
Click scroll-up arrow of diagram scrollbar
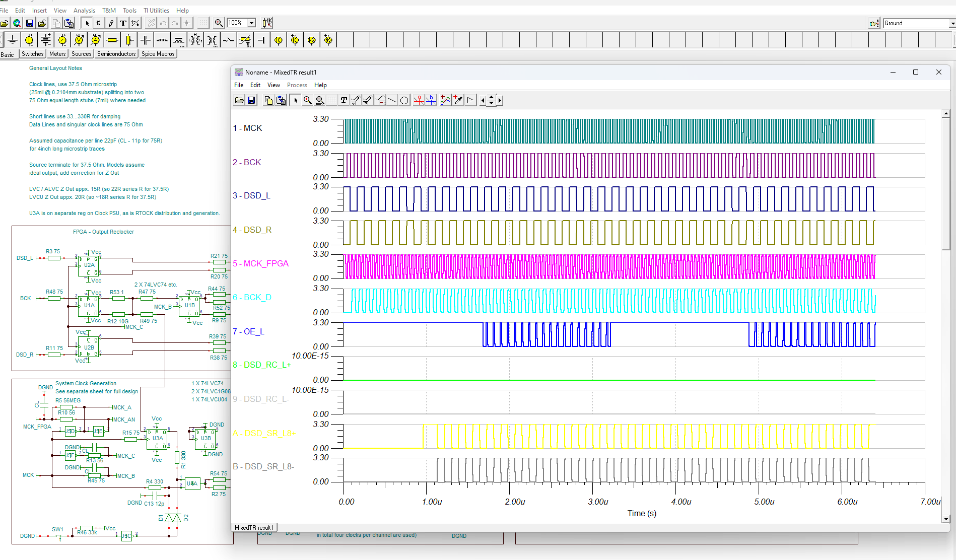click(x=946, y=114)
